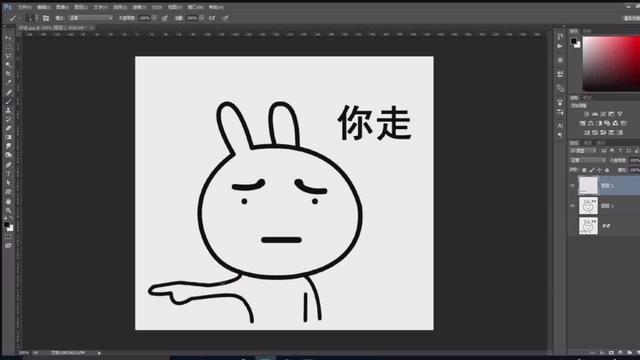Open the 窗口 (Window) menu

pyautogui.click(x=195, y=7)
